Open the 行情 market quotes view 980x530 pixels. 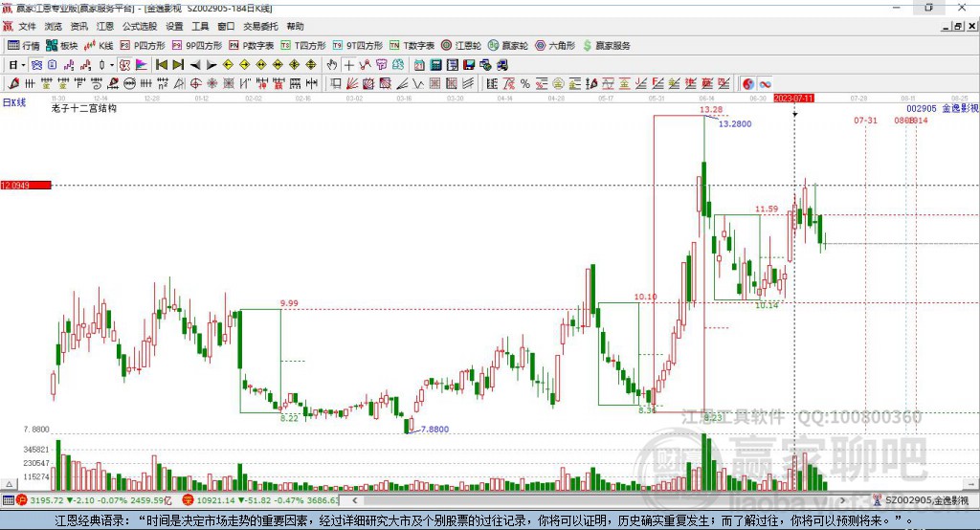pyautogui.click(x=24, y=46)
